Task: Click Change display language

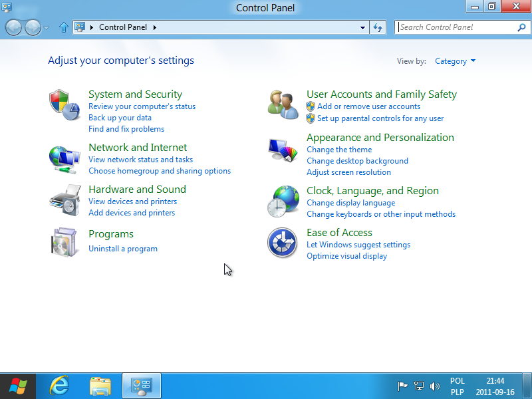Action: [351, 203]
